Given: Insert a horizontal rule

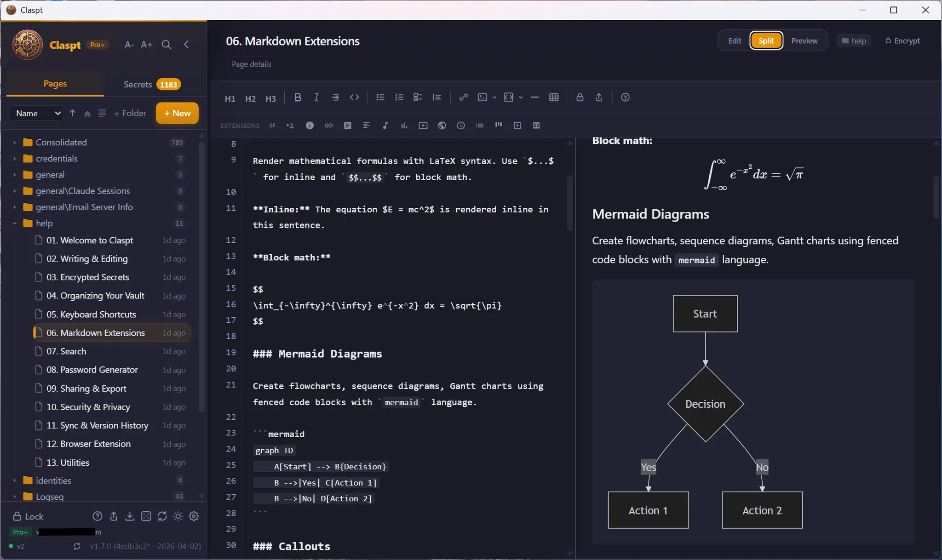Looking at the screenshot, I should (535, 97).
